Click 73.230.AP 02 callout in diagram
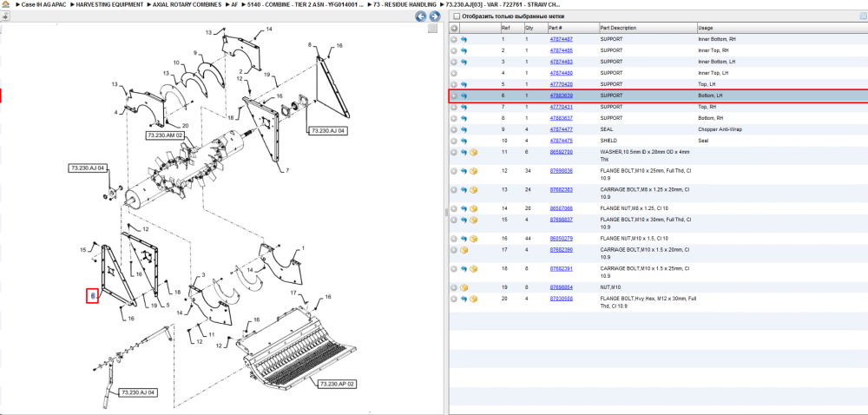Viewport: 868px width, 415px height. click(x=337, y=384)
